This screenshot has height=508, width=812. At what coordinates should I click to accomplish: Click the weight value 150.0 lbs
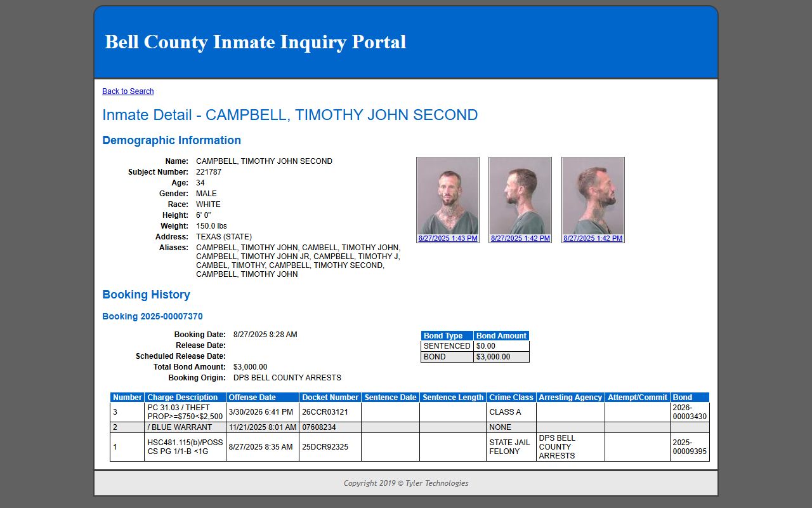click(x=211, y=226)
